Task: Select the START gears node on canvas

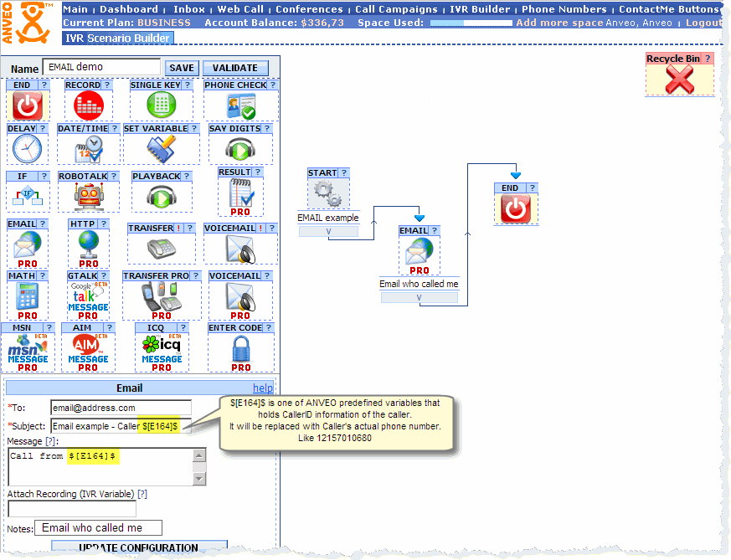Action: click(328, 194)
